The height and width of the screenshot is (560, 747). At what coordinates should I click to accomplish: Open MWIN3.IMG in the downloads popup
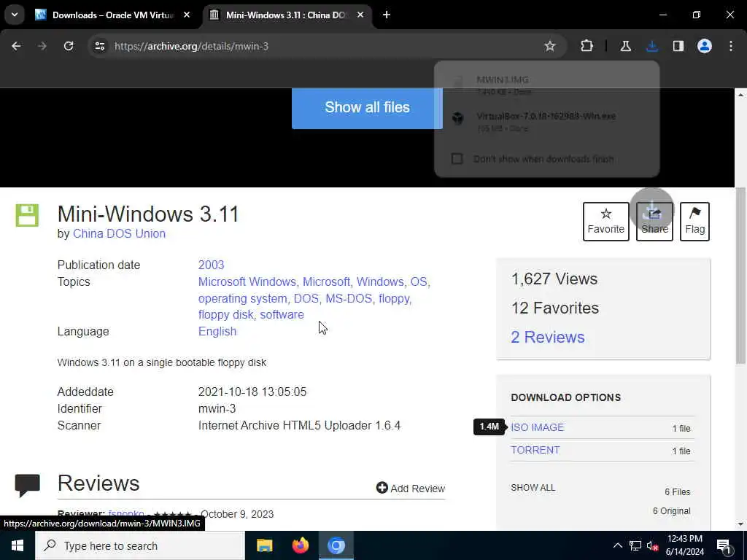pyautogui.click(x=547, y=85)
